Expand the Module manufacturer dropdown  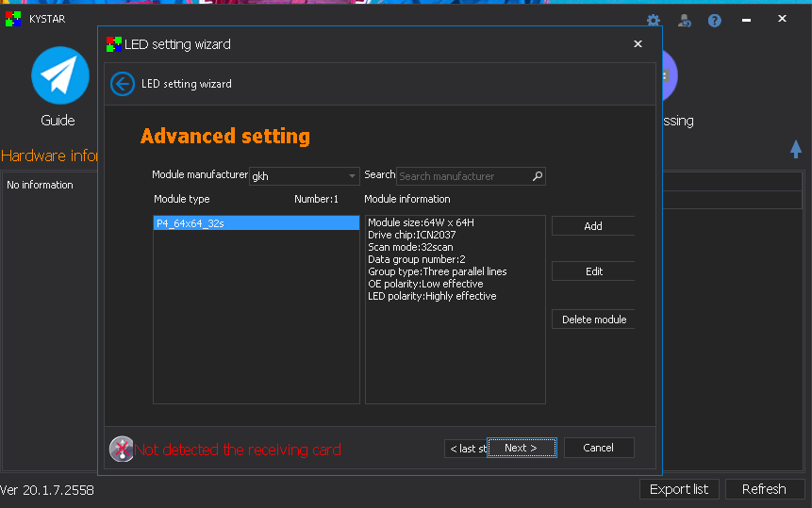coord(353,176)
